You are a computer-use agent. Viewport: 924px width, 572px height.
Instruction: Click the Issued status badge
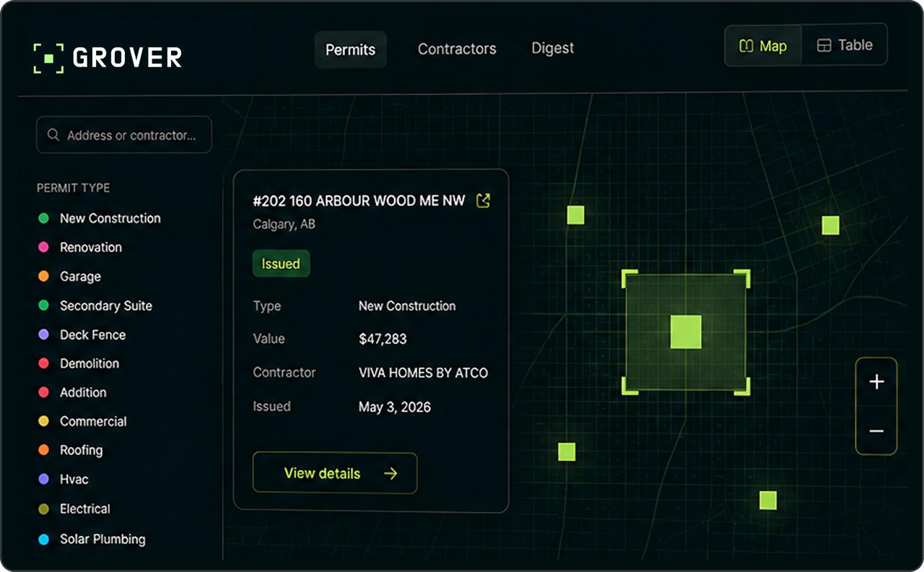(281, 264)
